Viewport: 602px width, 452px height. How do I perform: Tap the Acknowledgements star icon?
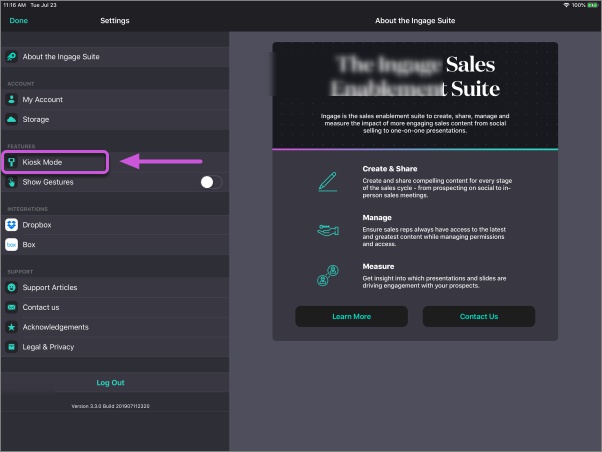(x=12, y=327)
